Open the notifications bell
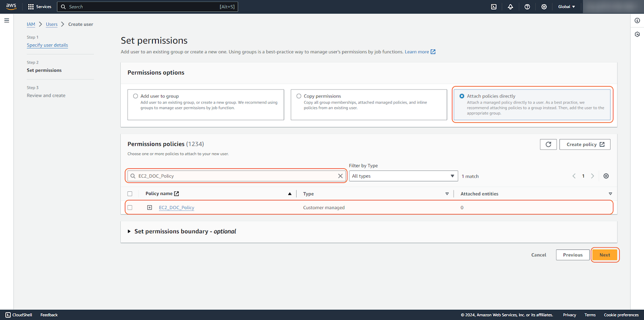644x320 pixels. tap(510, 7)
